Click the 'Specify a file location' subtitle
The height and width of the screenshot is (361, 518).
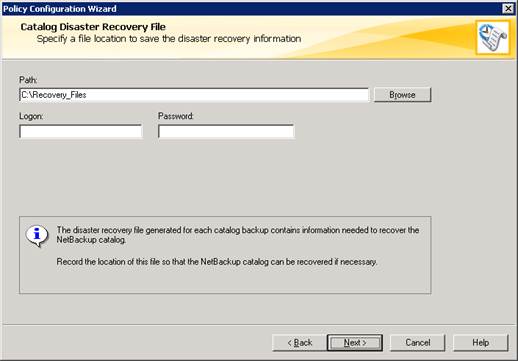click(169, 39)
